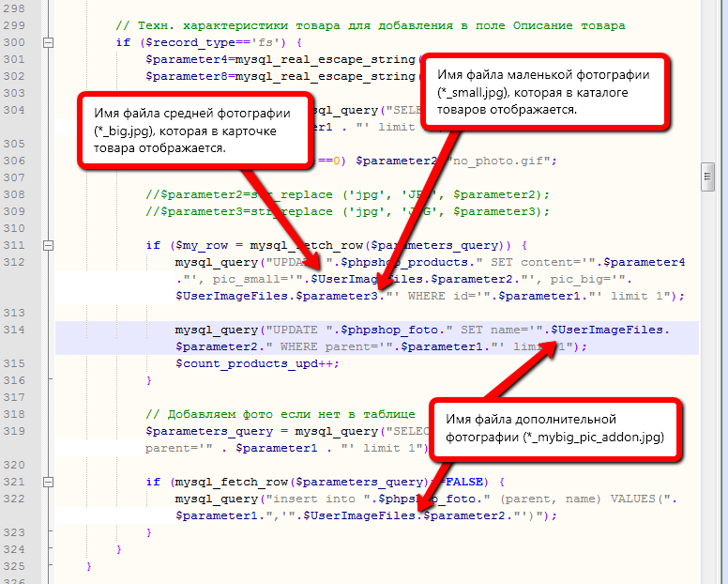This screenshot has height=584, width=728.
Task: Click '$parameter8=mysql_real_escape_string' on line 302
Action: tap(281, 76)
